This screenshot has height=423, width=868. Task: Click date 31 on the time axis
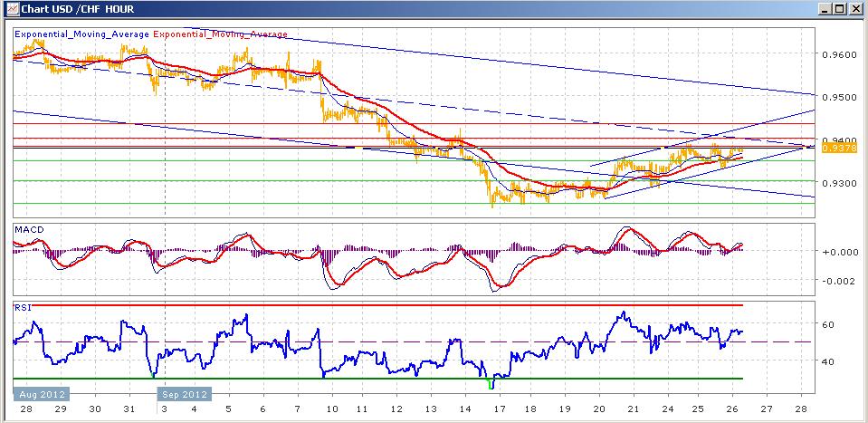click(x=128, y=409)
